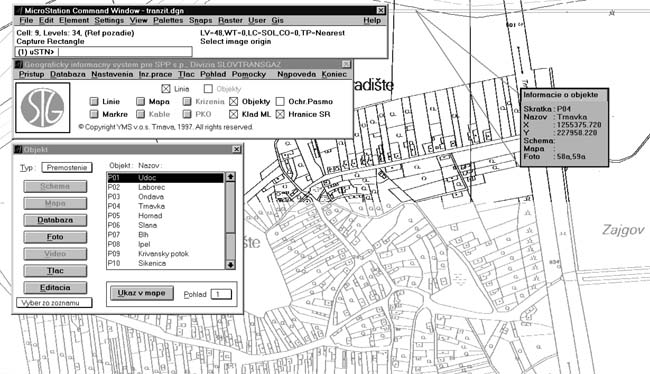Uncheck the Hranice SR checkbox
The height and width of the screenshot is (374, 650).
pos(281,114)
